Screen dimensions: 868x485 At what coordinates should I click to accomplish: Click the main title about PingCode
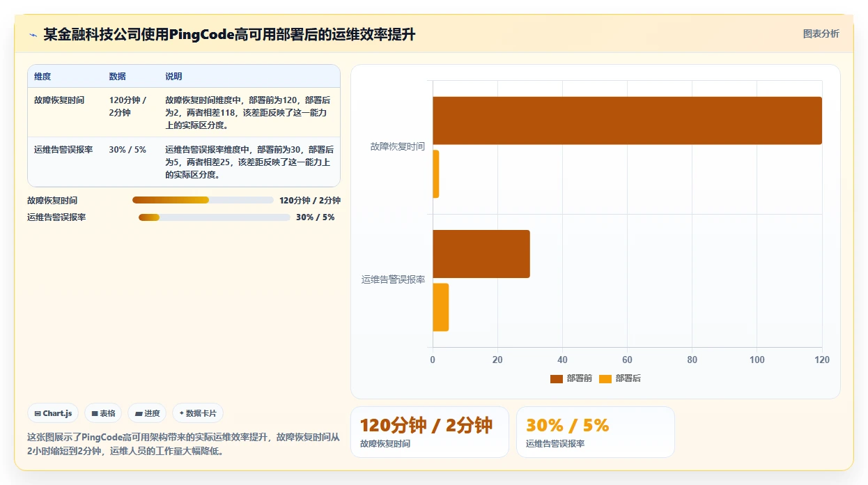[x=229, y=35]
